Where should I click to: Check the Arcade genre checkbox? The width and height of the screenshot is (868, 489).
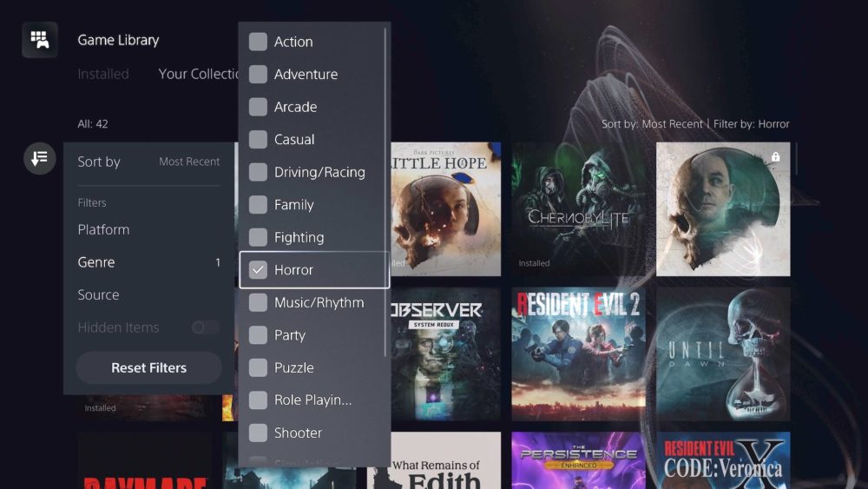258,107
